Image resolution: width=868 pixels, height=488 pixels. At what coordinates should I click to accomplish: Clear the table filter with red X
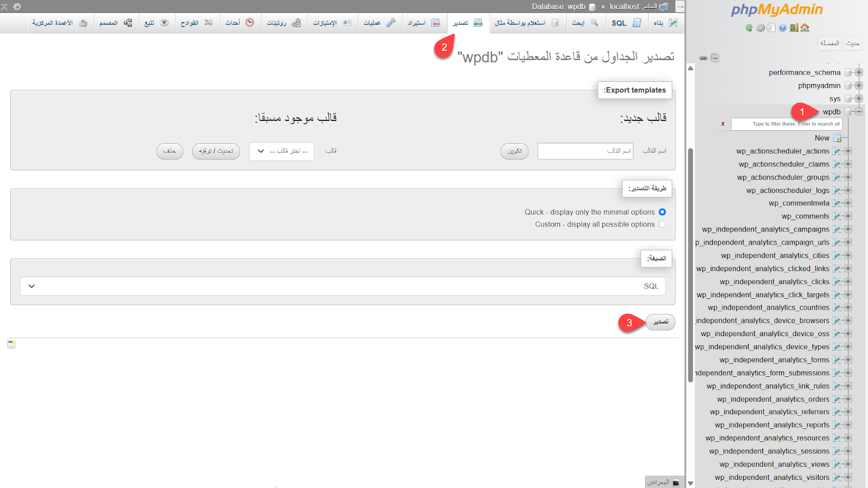coord(723,124)
